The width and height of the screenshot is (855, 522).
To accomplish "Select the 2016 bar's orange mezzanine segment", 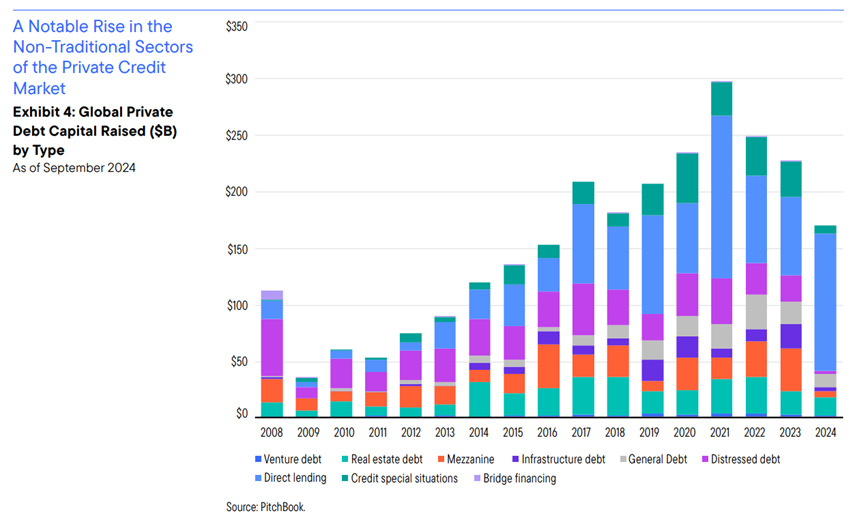I will pyautogui.click(x=549, y=366).
